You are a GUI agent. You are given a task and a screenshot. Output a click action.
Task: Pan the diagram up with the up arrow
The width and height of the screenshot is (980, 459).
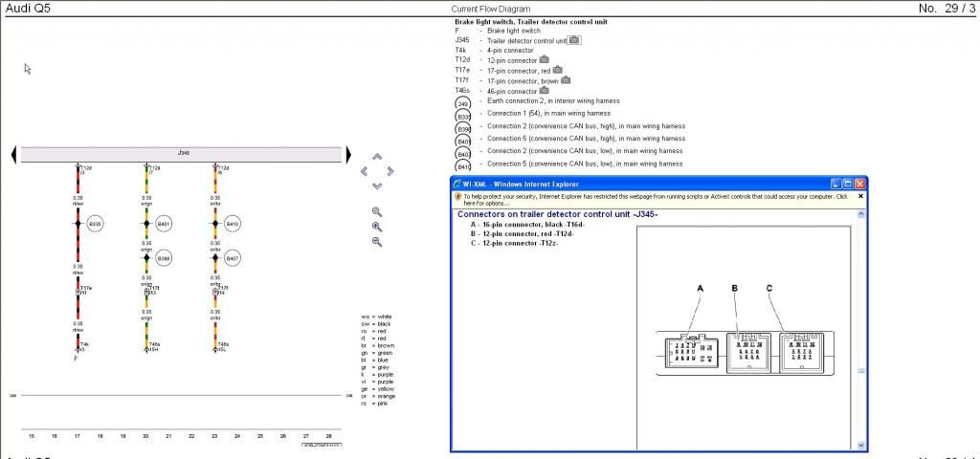(x=377, y=157)
